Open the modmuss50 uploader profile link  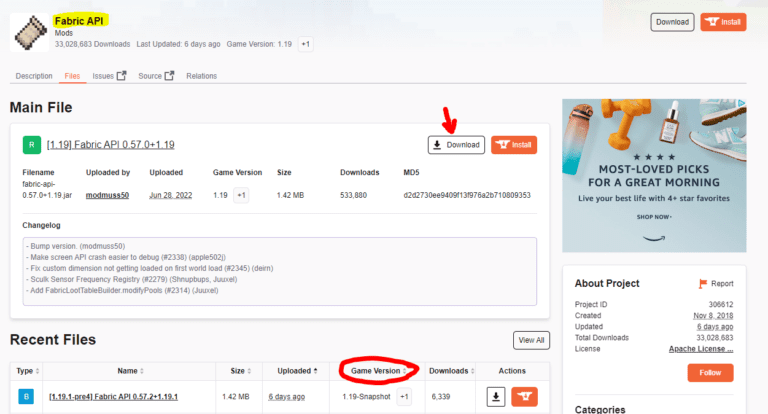[107, 195]
